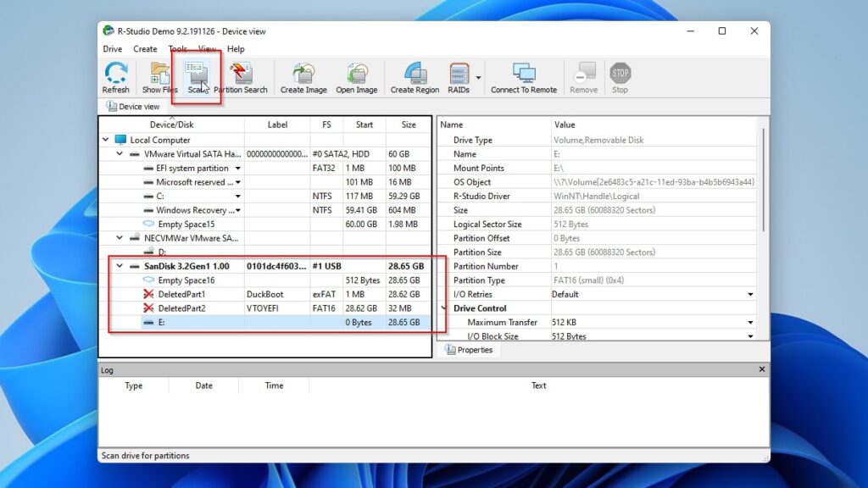Image resolution: width=868 pixels, height=488 pixels.
Task: Open the Drive menu
Action: click(x=113, y=48)
